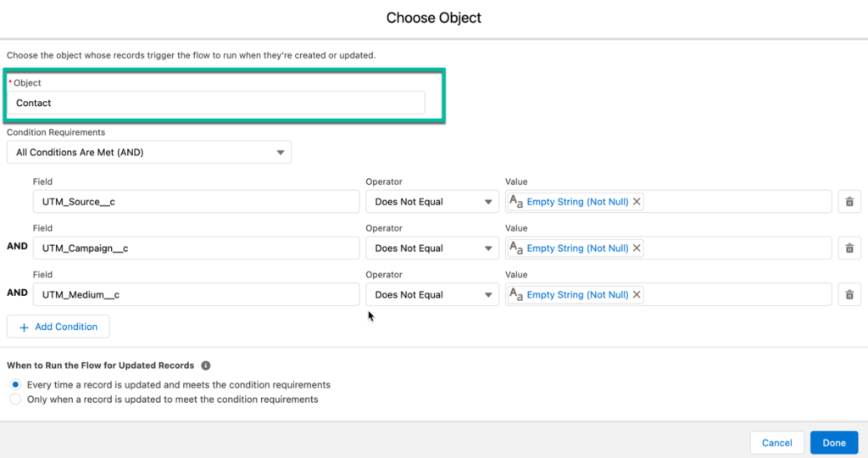
Task: Open Operator dropdown for UTM_Source__c
Action: [431, 202]
